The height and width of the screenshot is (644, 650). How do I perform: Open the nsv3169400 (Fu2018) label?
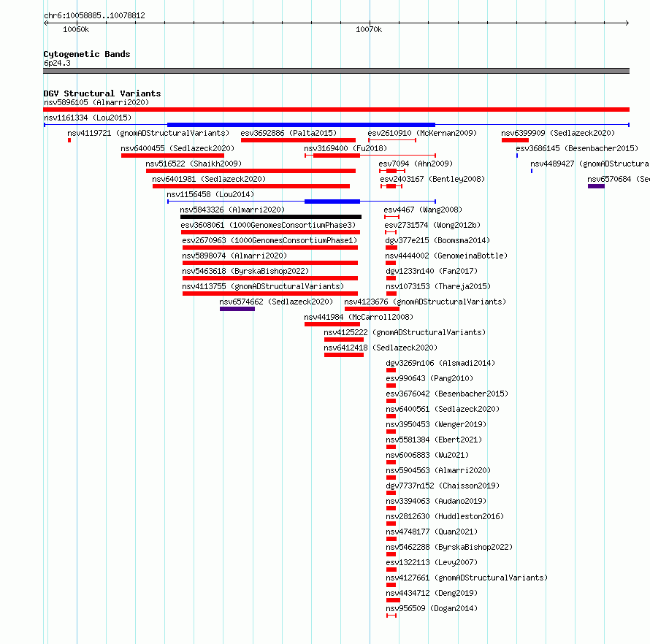[x=345, y=148]
